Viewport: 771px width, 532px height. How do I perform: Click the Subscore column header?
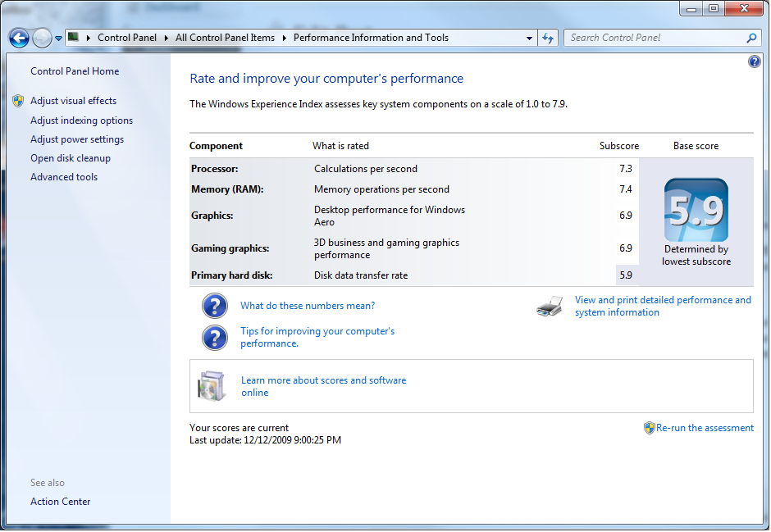coord(619,146)
